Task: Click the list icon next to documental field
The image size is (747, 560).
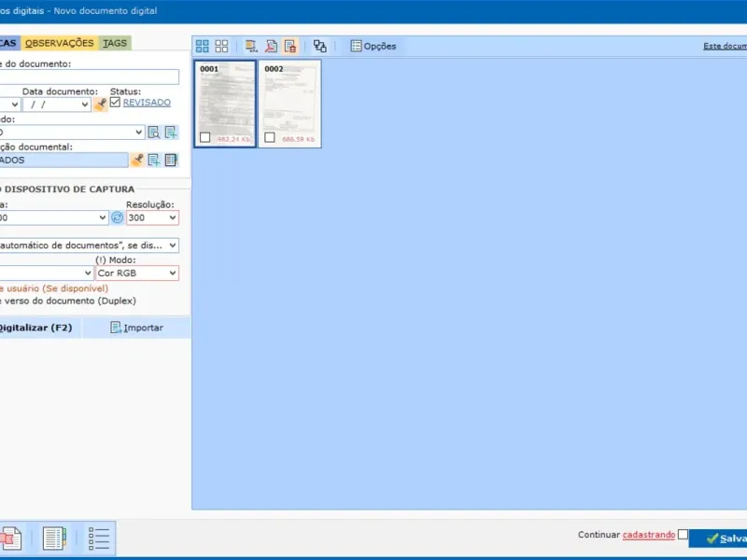Action: click(x=171, y=160)
